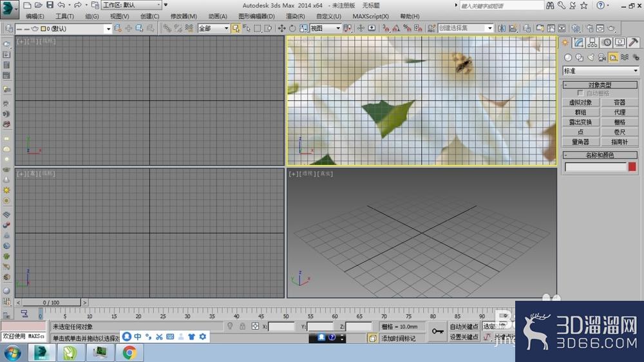Screen dimensions: 644x362
Task: Open the Modify panel tab
Action: (x=579, y=43)
